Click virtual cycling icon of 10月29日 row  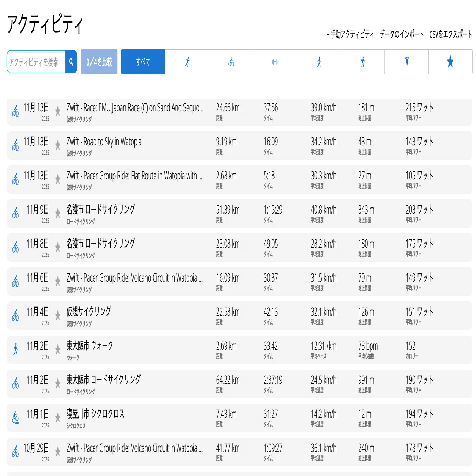click(x=16, y=452)
